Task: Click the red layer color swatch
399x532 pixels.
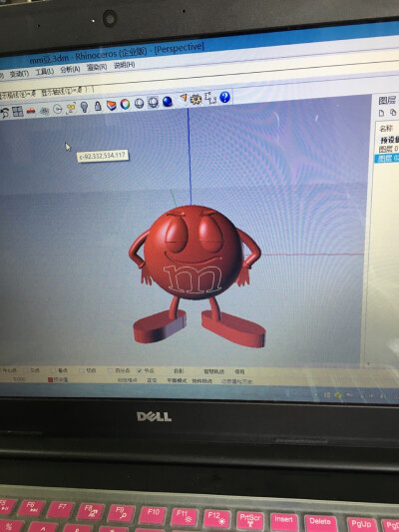Action: (50, 380)
